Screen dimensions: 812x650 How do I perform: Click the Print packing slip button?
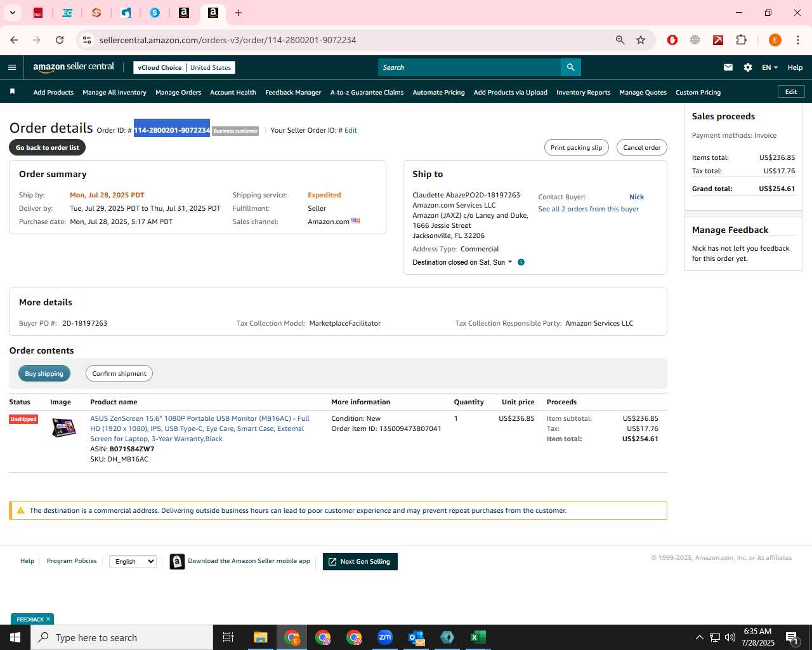point(576,147)
